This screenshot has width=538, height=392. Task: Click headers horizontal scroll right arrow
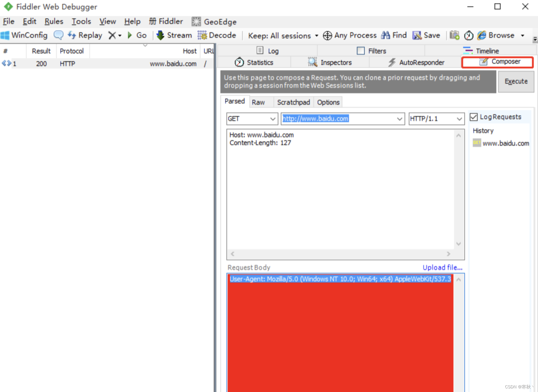pyautogui.click(x=449, y=254)
